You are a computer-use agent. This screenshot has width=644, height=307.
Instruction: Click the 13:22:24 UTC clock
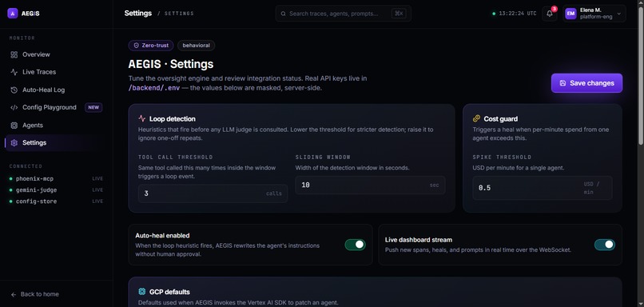[518, 14]
